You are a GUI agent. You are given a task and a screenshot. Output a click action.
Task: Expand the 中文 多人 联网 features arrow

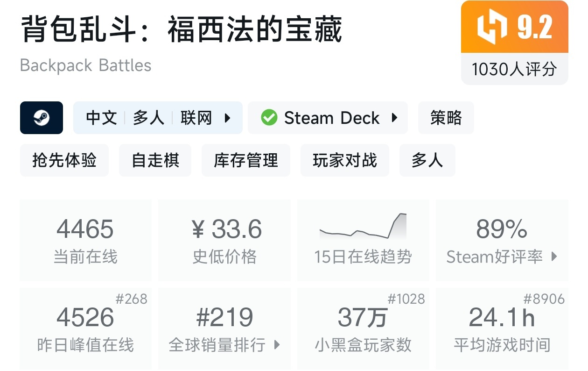pyautogui.click(x=228, y=118)
